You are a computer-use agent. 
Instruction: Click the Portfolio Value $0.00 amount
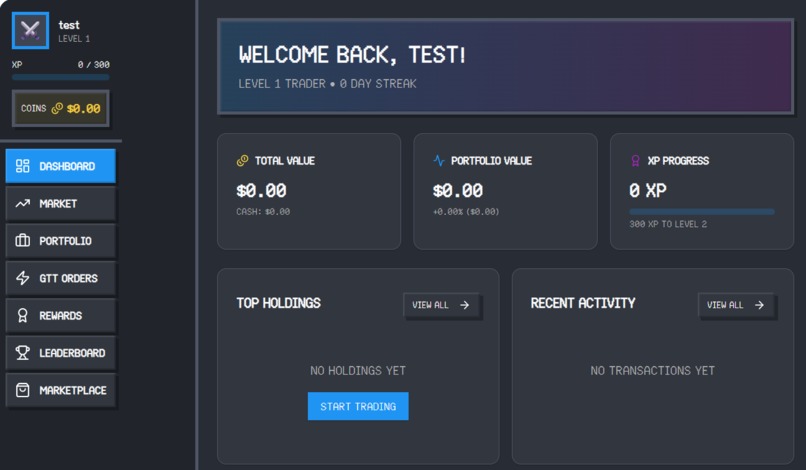457,191
